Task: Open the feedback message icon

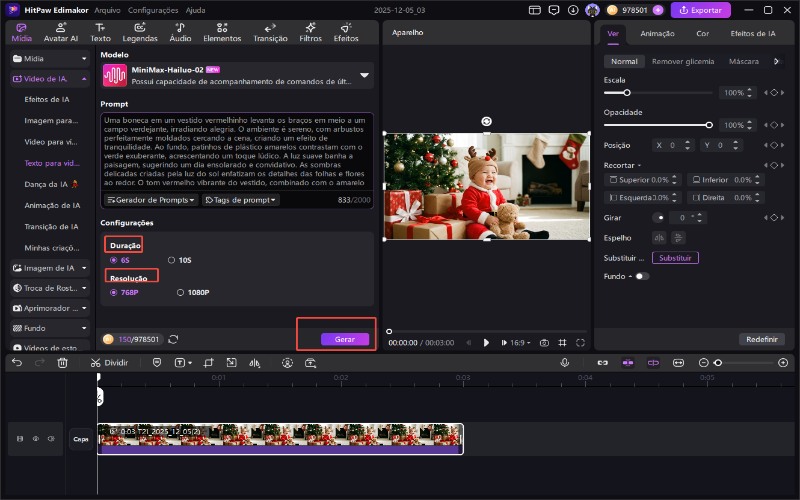Action: [554, 10]
